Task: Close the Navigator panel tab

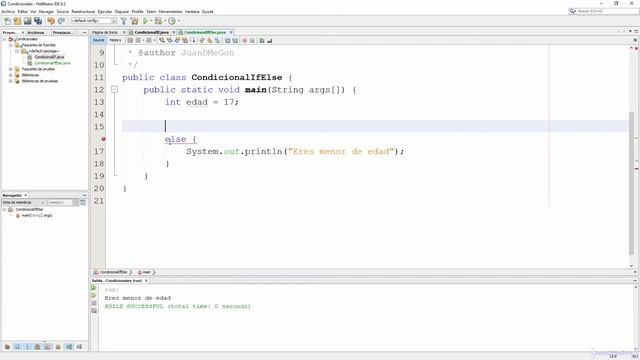Action: (x=26, y=196)
